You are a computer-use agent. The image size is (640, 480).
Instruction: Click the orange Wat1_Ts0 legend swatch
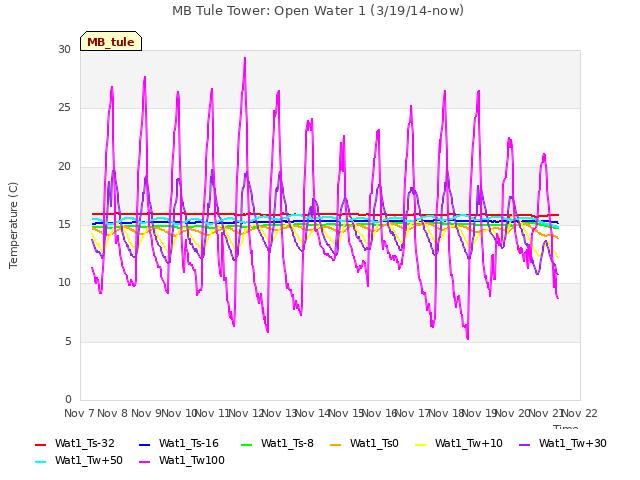[x=336, y=444]
